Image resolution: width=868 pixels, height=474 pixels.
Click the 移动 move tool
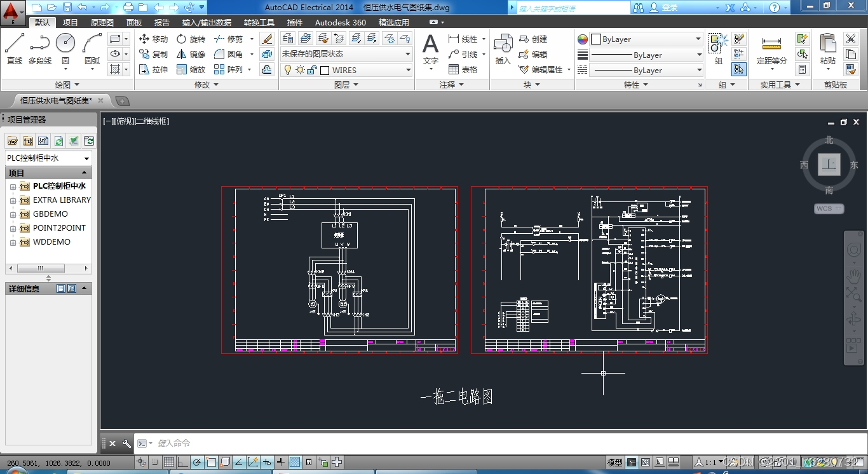pyautogui.click(x=153, y=39)
